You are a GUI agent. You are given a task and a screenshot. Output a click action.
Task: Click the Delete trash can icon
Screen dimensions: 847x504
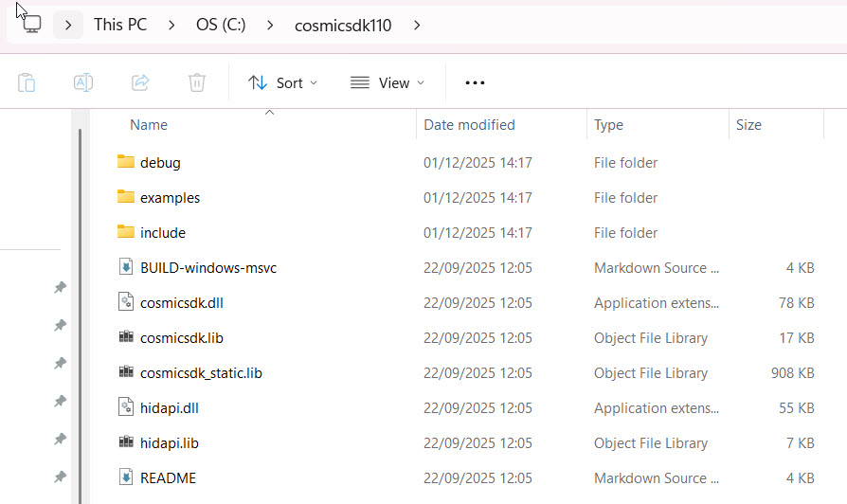coord(197,82)
